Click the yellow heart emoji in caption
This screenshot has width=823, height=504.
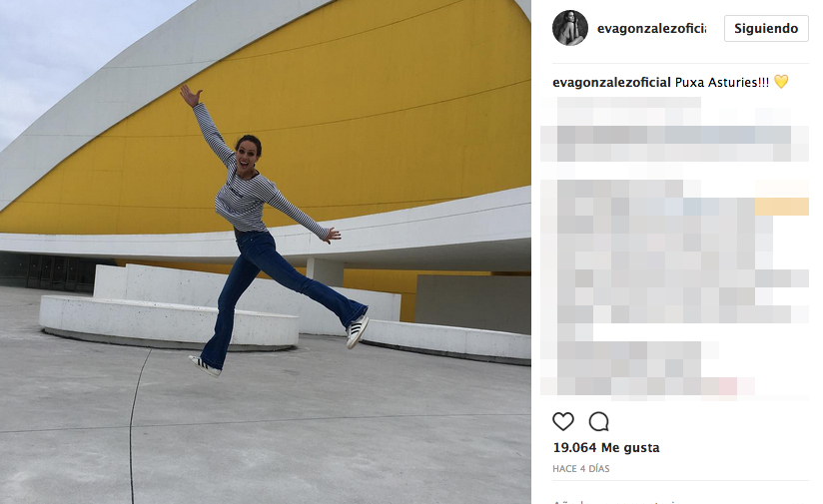tap(781, 82)
